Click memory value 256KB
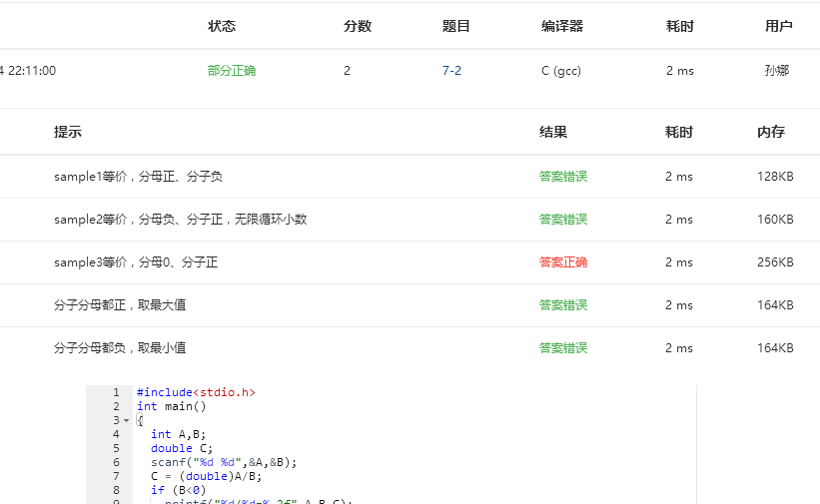This screenshot has width=820, height=504. coord(775,262)
